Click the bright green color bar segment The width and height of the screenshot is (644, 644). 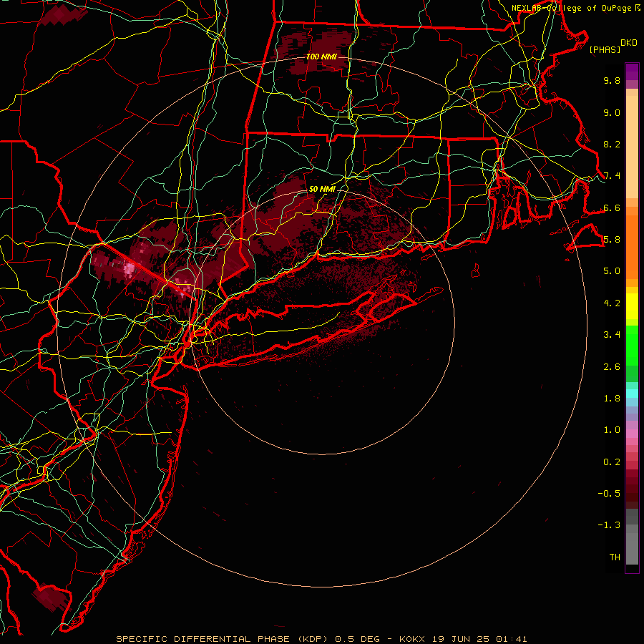[x=632, y=345]
